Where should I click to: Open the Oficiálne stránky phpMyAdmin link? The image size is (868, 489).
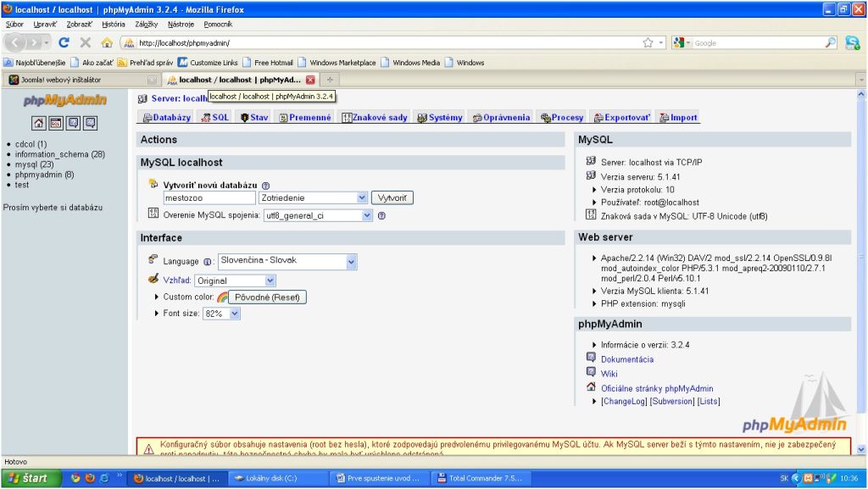[657, 389]
